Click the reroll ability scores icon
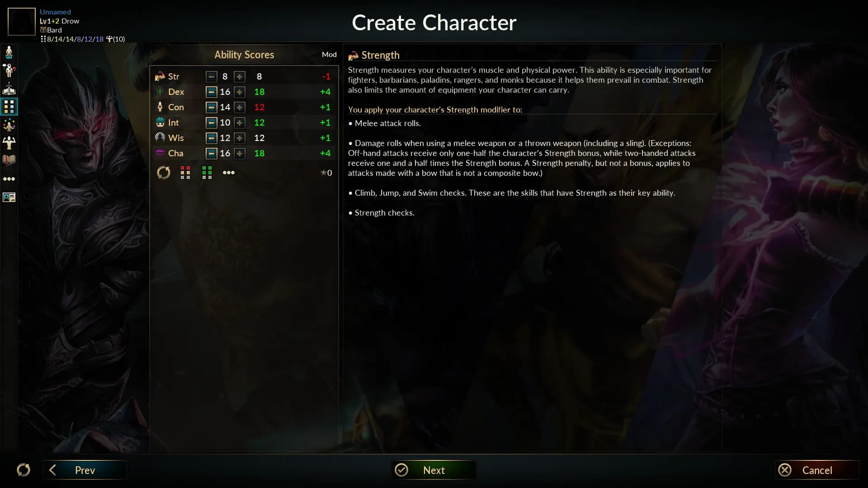This screenshot has height=488, width=868. click(164, 173)
